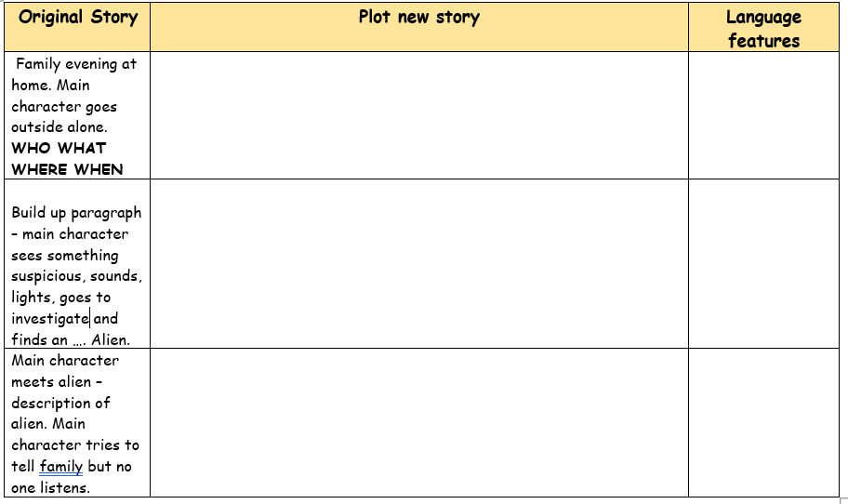Click 'one listens.' text in last row

pyautogui.click(x=50, y=487)
